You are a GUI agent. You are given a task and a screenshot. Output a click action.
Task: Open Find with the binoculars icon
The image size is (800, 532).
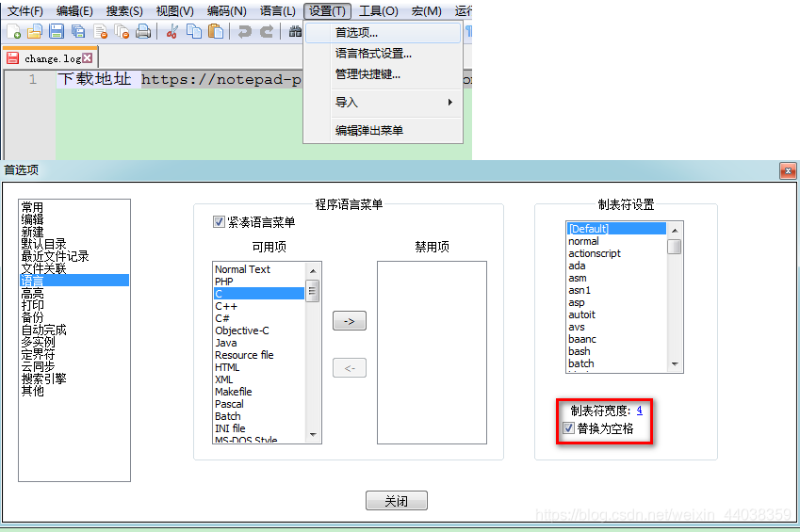click(296, 32)
